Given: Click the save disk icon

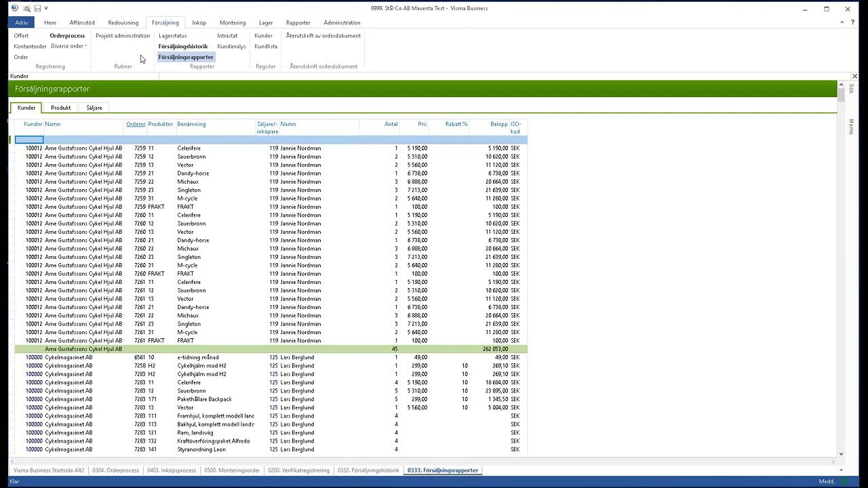Looking at the screenshot, I should point(37,9).
